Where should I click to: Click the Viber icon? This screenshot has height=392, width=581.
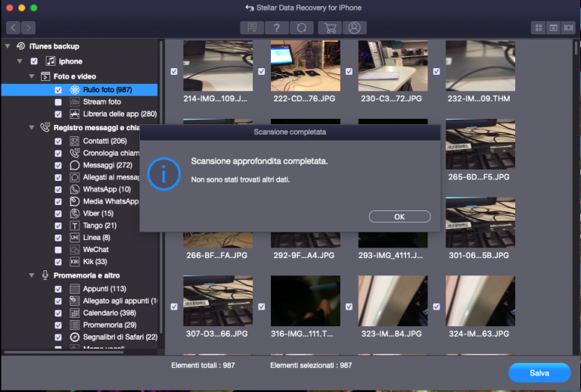(74, 213)
